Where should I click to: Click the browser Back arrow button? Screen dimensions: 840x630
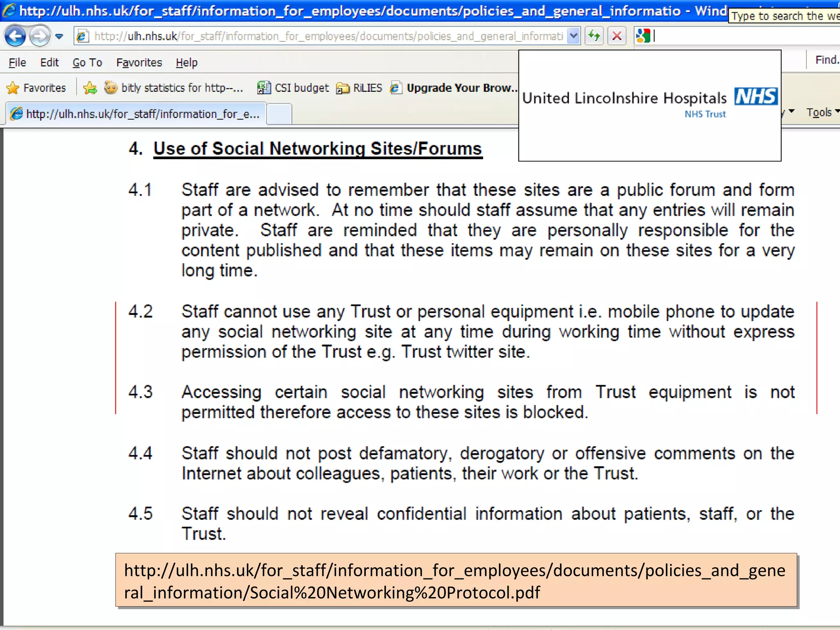tap(15, 36)
